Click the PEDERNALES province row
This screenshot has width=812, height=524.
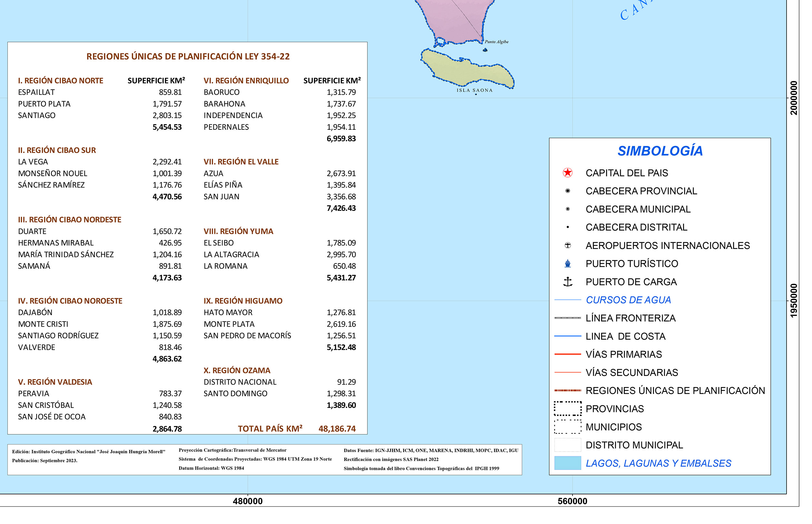(x=279, y=127)
